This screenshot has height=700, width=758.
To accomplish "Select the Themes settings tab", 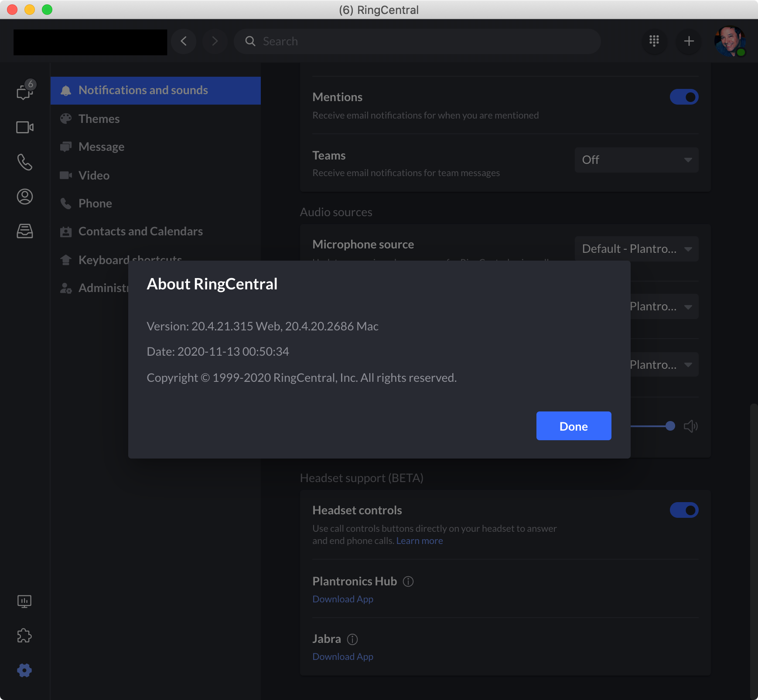I will pos(156,119).
